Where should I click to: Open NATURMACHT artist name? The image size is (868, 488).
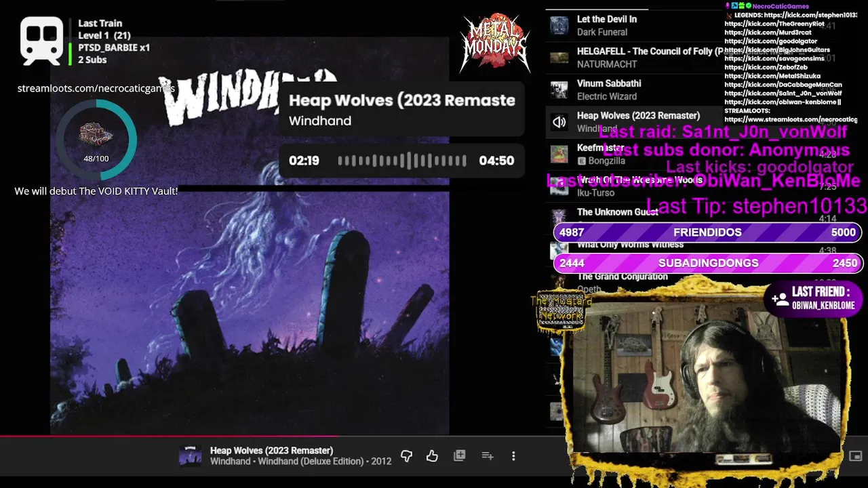tap(607, 64)
